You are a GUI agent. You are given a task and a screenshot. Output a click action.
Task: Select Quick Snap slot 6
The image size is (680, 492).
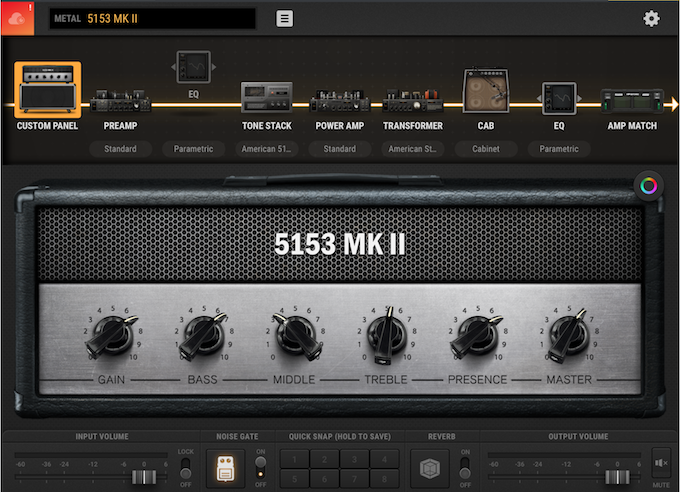pos(324,479)
